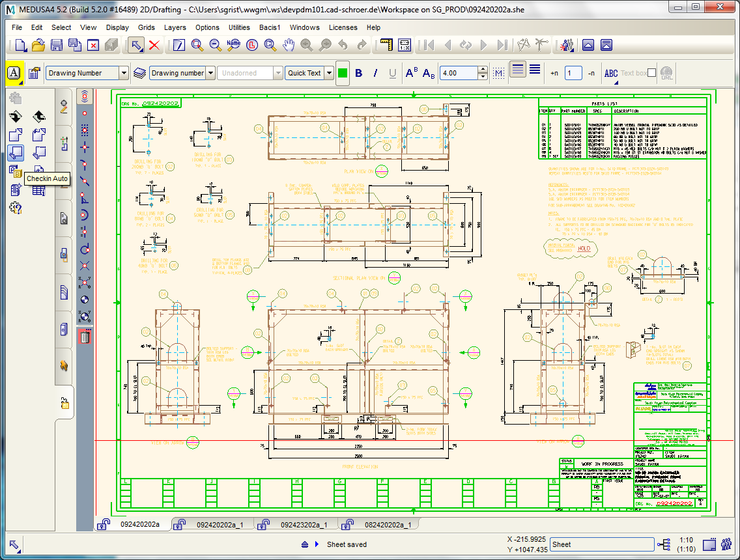This screenshot has height=560, width=740.
Task: Click the zoom out magnifier icon
Action: [x=214, y=45]
